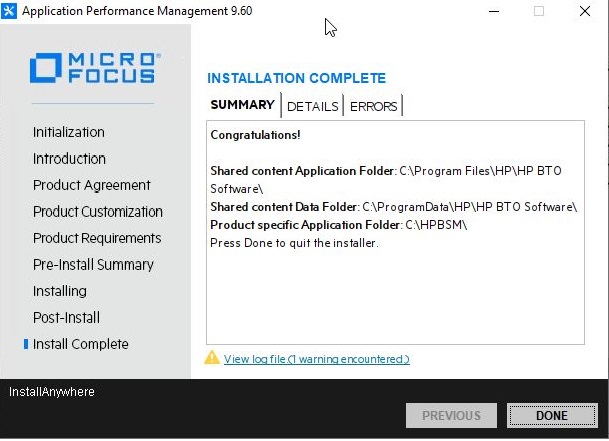This screenshot has height=441, width=609.
Task: Switch to the SUMMARY tab
Action: pyautogui.click(x=242, y=105)
